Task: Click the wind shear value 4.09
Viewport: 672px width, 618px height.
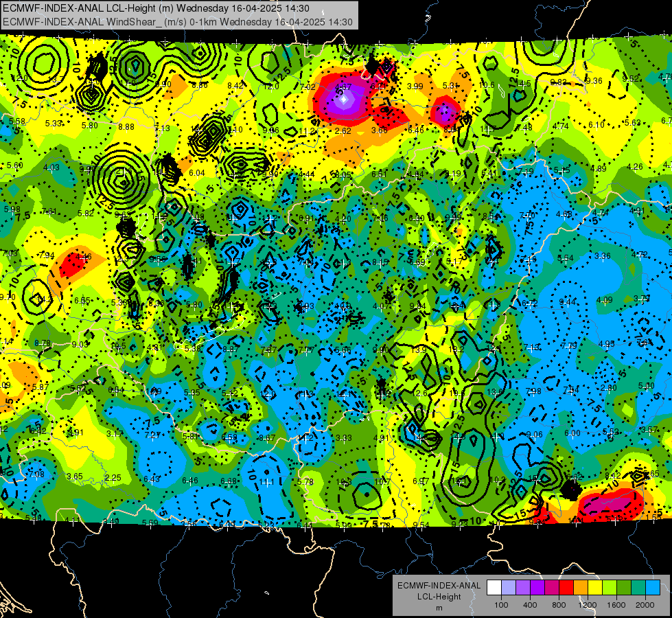Action: [x=604, y=300]
